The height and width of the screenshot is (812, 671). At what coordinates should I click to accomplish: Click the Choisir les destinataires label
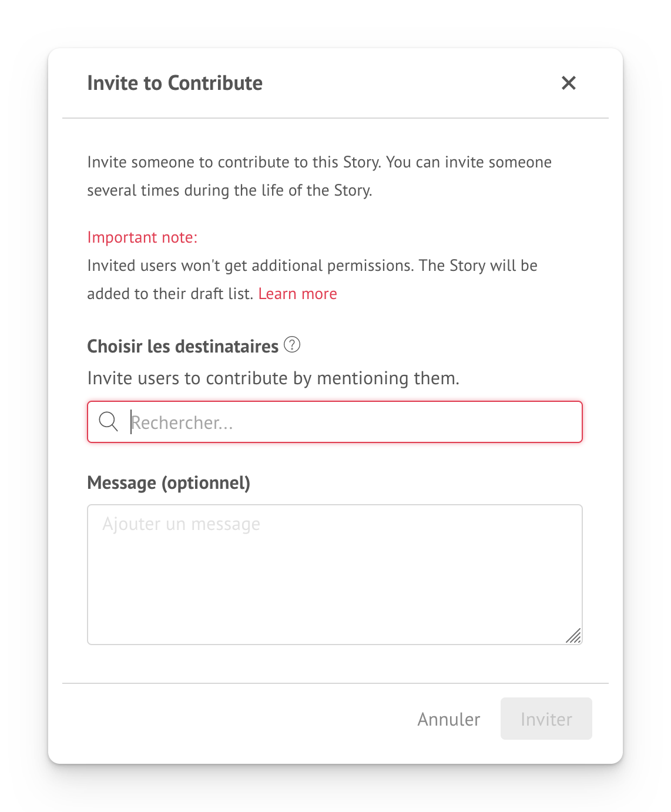pyautogui.click(x=183, y=347)
